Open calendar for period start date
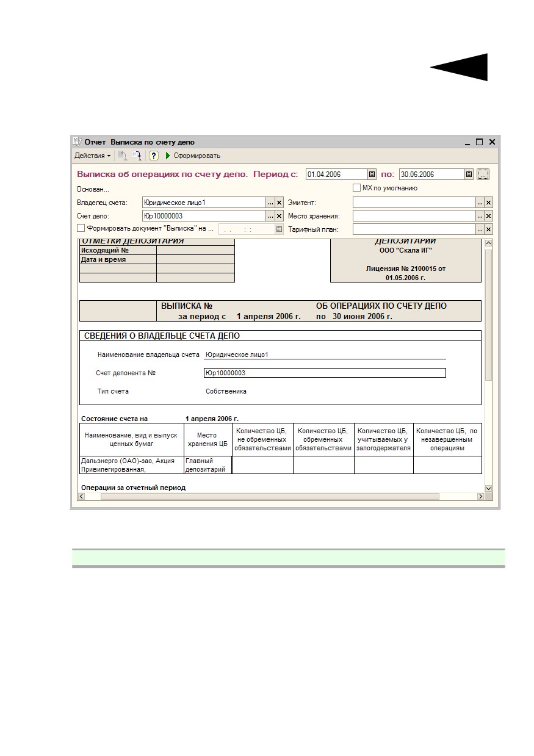Viewport: 534px width, 756px height. click(x=372, y=175)
